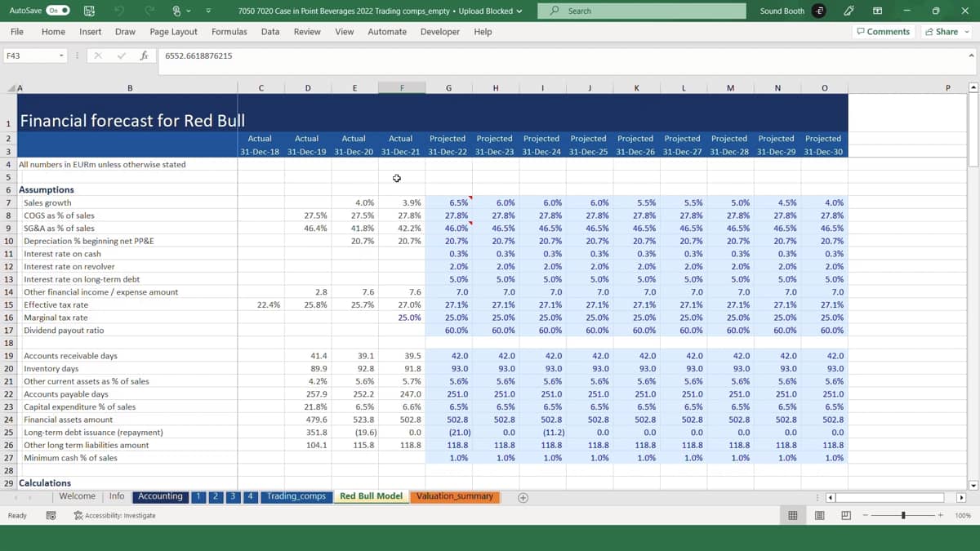This screenshot has width=980, height=551.
Task: Open the View ribbon tab
Action: pyautogui.click(x=345, y=32)
